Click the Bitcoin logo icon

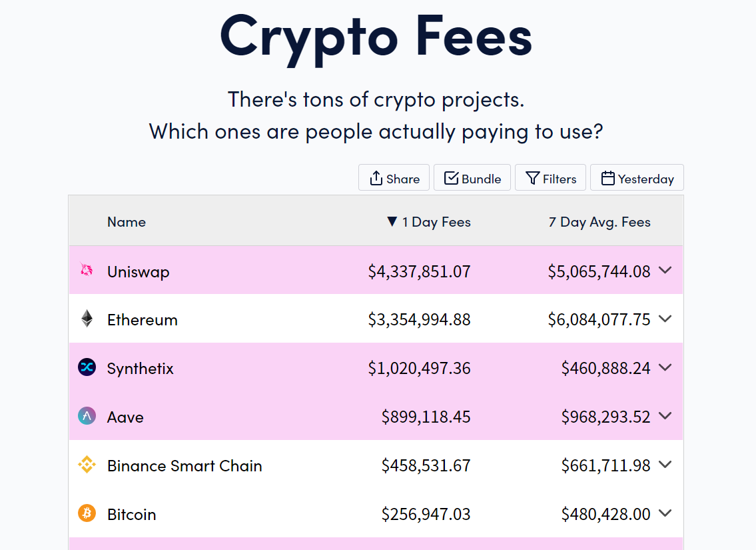(x=87, y=513)
